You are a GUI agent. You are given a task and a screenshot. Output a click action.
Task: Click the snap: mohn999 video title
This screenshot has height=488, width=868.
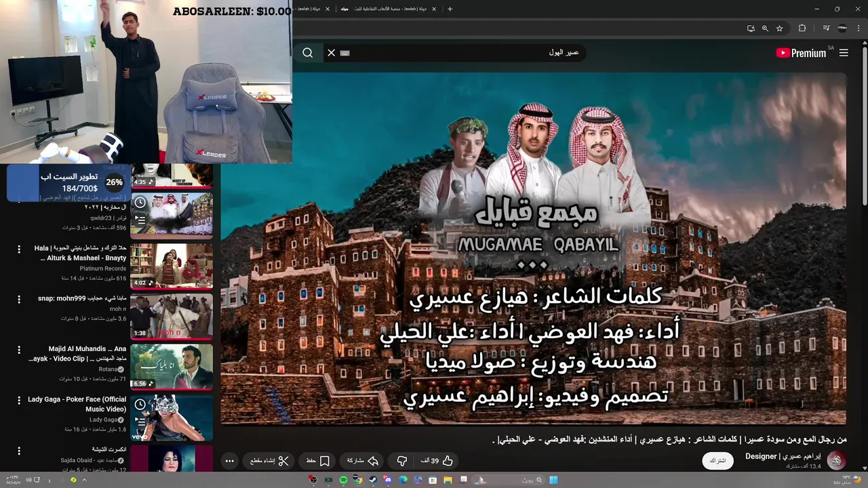[81, 299]
